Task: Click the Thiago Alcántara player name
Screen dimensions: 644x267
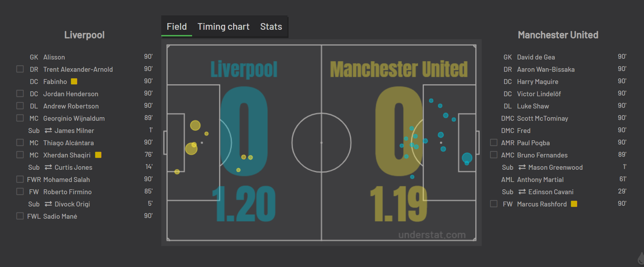Action: click(x=68, y=143)
